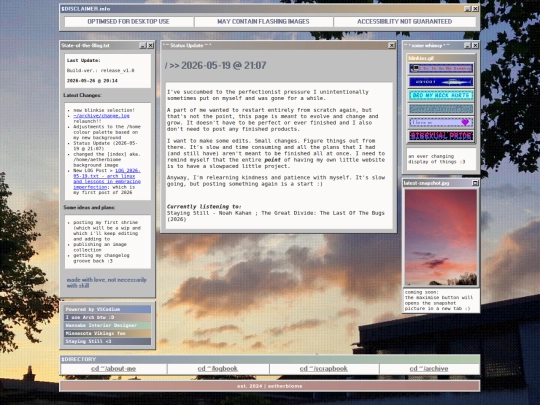
Task: Open cd ~/logbook in the directory
Action: tap(218, 368)
